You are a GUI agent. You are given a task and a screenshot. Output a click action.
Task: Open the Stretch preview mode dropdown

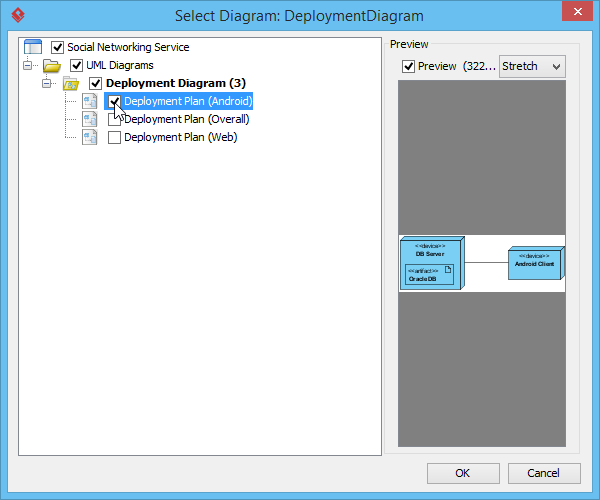(x=532, y=67)
